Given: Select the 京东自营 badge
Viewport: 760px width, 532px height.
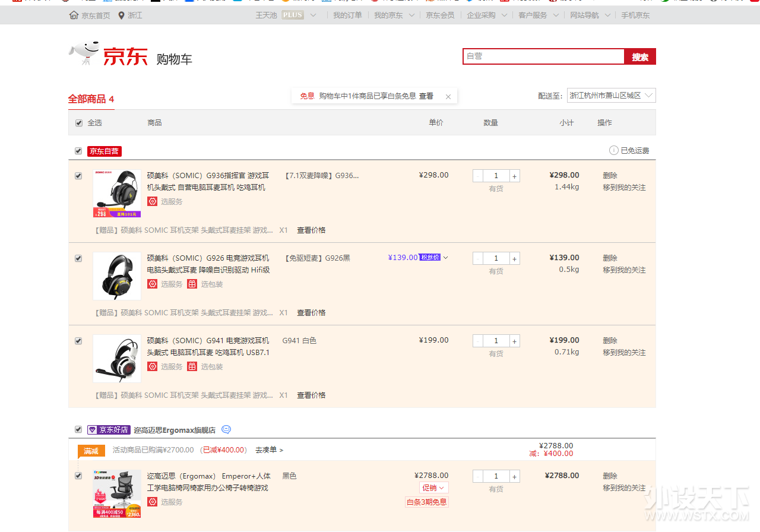Looking at the screenshot, I should [104, 151].
